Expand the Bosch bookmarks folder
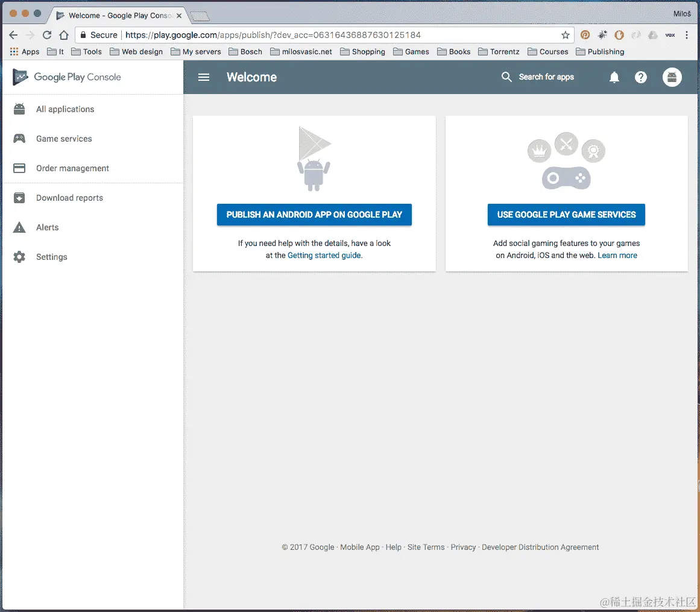Viewport: 700px width, 612px height. tap(245, 52)
